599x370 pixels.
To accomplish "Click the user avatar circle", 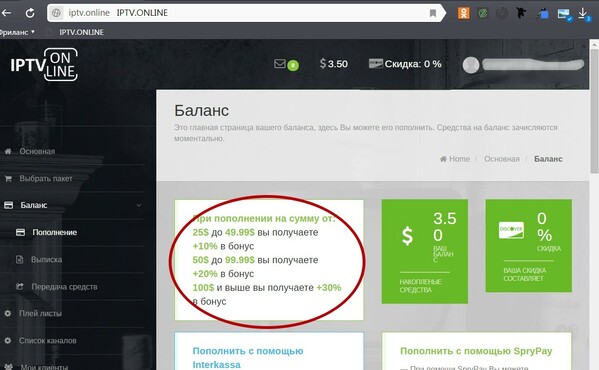I will [x=471, y=65].
